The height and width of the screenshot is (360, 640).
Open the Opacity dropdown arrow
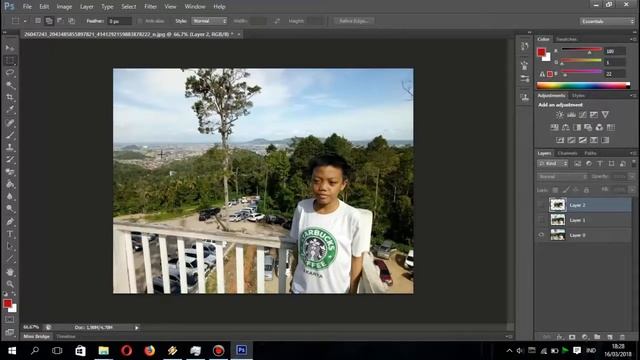pos(631,177)
